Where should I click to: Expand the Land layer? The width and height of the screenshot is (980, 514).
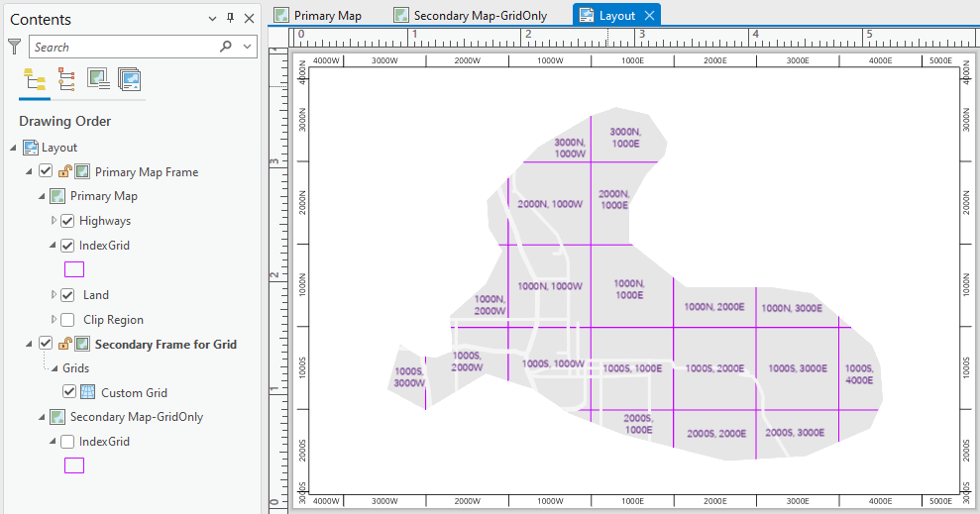(54, 295)
